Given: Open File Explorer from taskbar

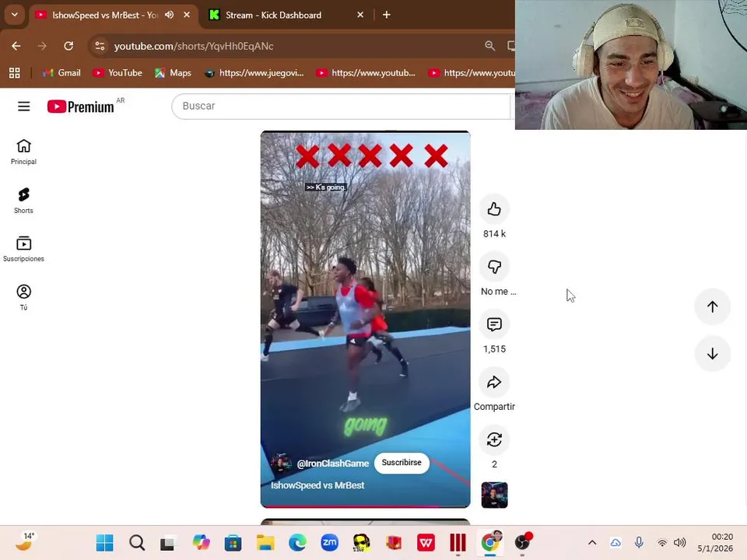Looking at the screenshot, I should [265, 542].
